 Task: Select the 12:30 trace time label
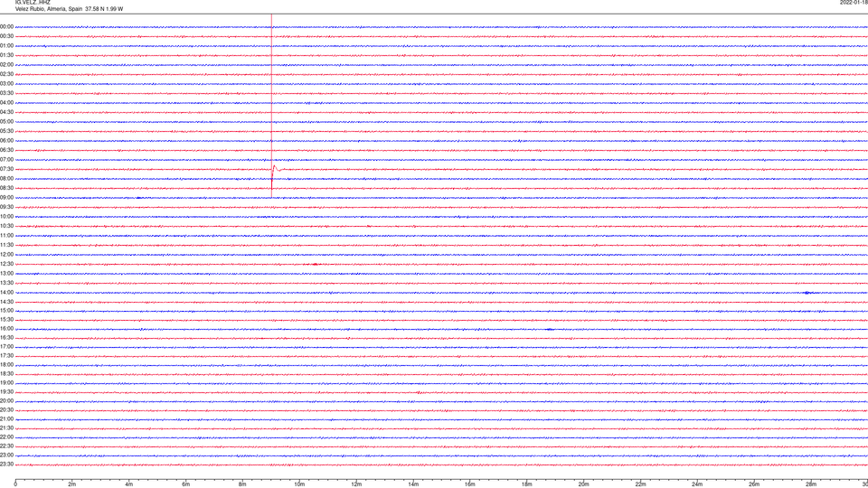click(x=6, y=264)
